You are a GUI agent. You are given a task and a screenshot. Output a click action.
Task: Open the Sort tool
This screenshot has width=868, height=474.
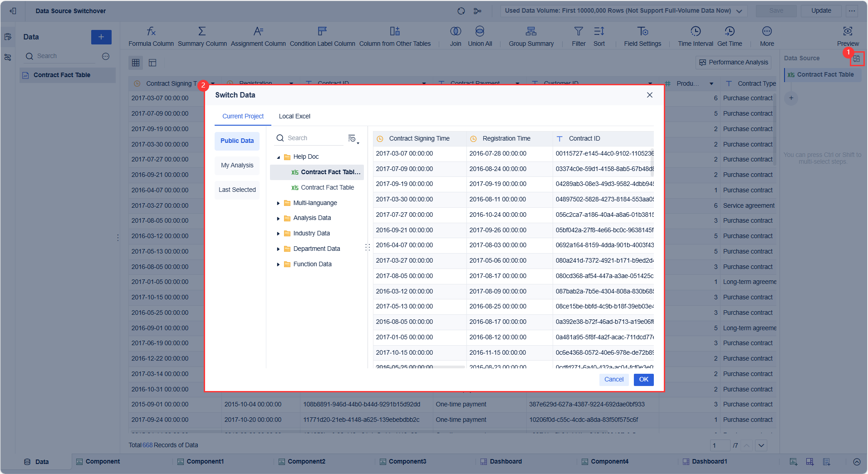click(599, 35)
